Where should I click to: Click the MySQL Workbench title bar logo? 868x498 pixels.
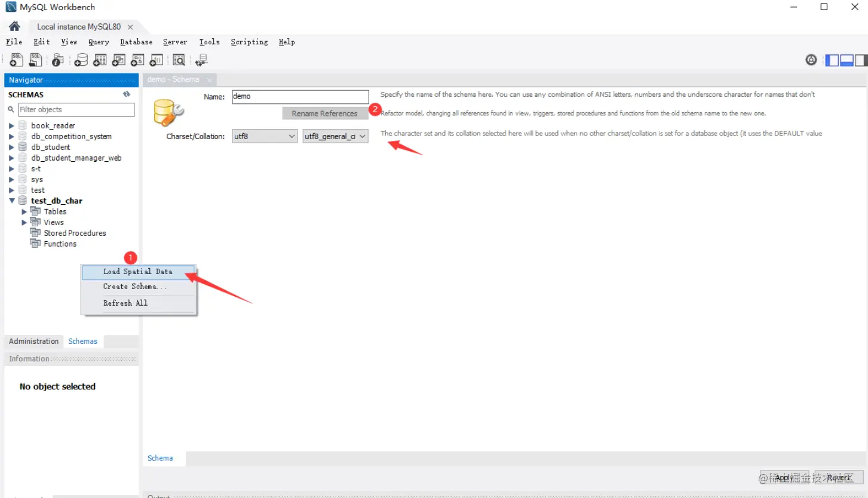(11, 7)
